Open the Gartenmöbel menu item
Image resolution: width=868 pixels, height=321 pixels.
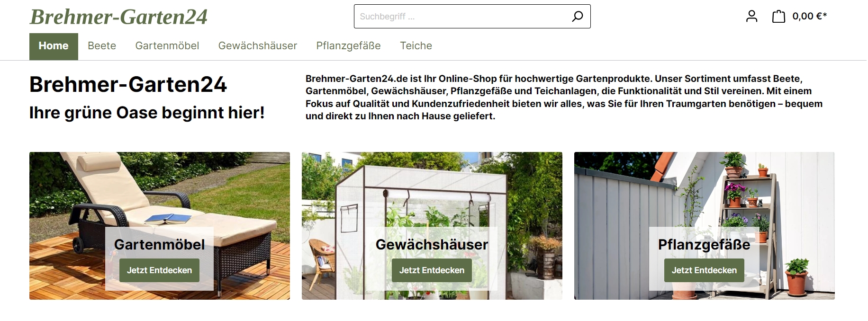[167, 46]
